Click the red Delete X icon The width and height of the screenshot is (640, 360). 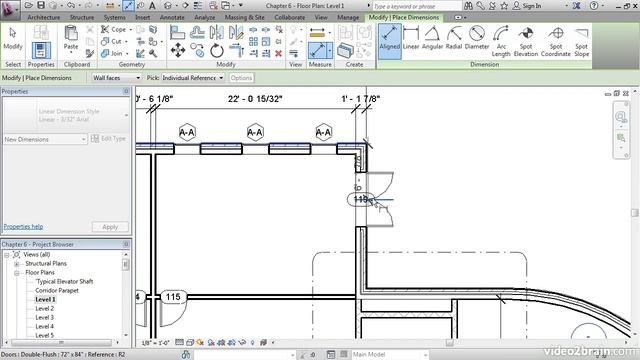(278, 53)
